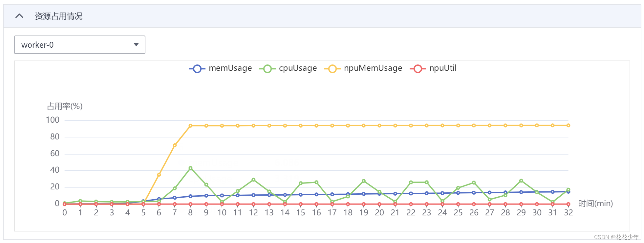Toggle cpuUsage series in legend

(x=288, y=68)
